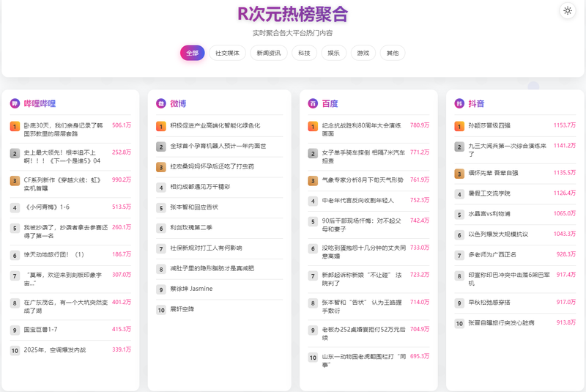Switch to the 社交媒体 category
Screen dimensions: 586x392
click(227, 53)
